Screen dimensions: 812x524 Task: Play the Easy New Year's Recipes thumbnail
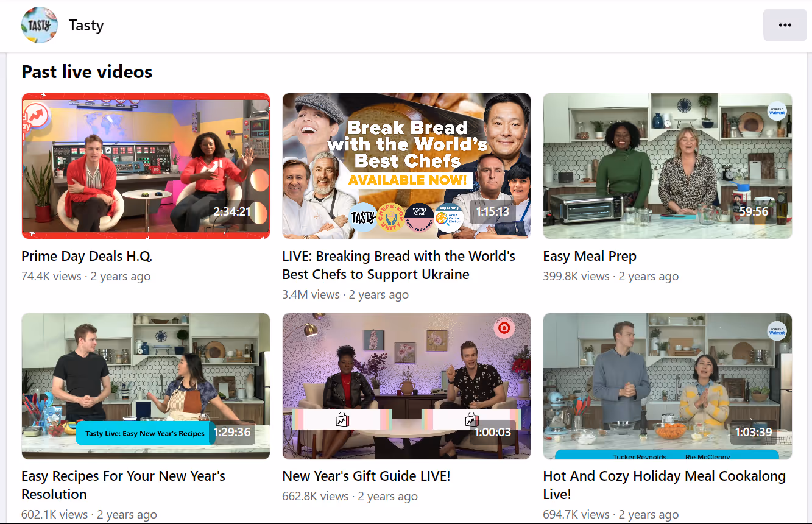pos(146,386)
